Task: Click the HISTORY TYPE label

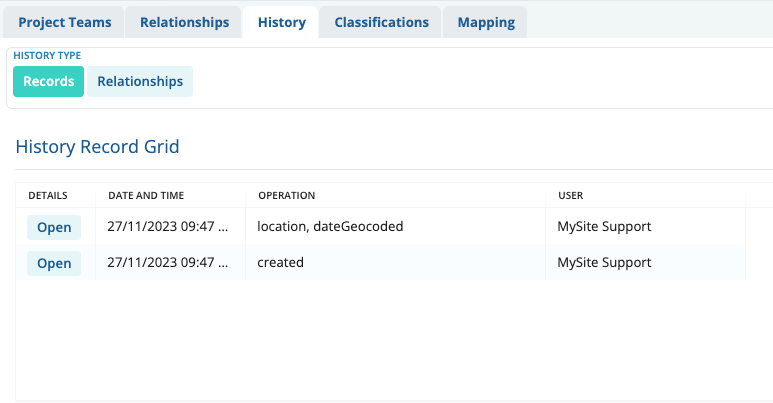Action: click(x=47, y=55)
